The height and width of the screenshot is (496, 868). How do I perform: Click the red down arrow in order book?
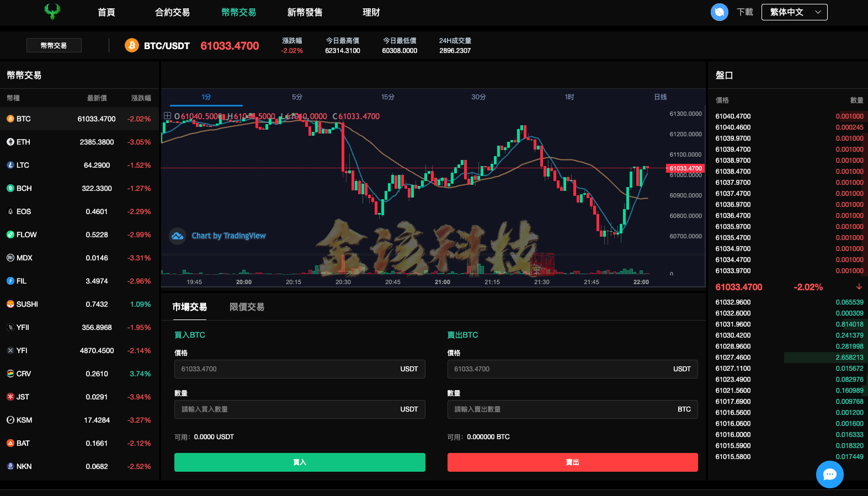coord(859,286)
